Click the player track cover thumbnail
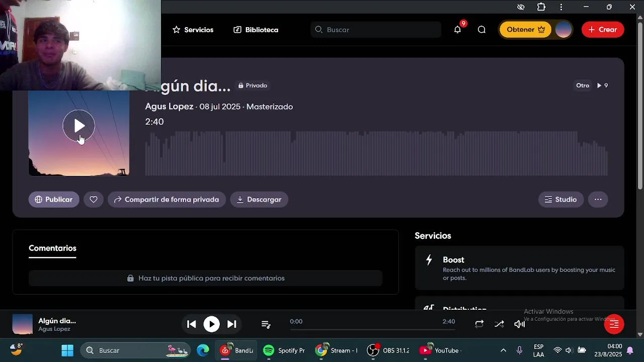644x362 pixels. click(x=22, y=324)
